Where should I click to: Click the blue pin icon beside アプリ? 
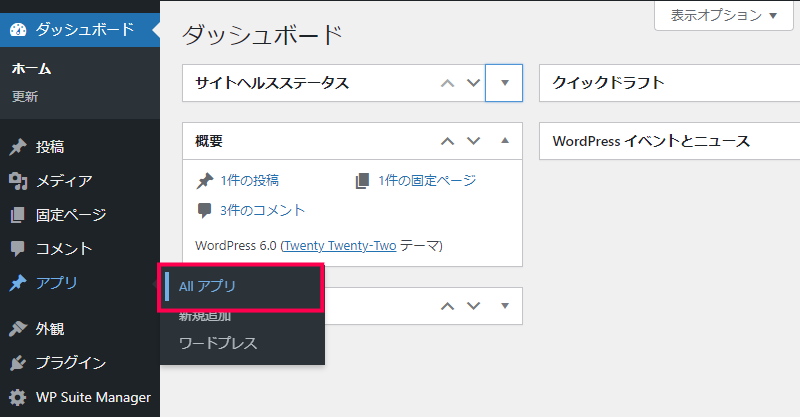(x=18, y=283)
